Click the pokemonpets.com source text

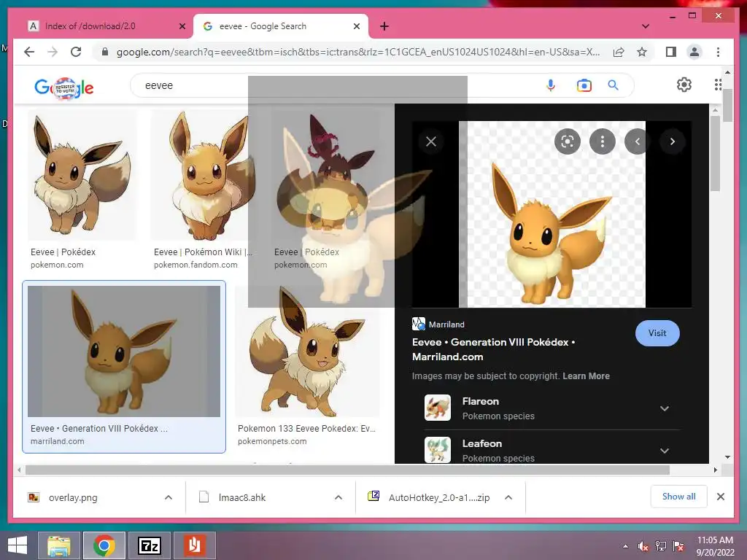[272, 441]
